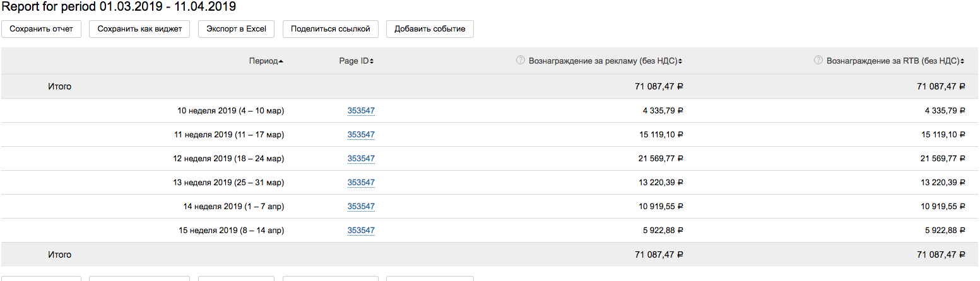Open Page ID 353547 link for week 12

pyautogui.click(x=361, y=159)
